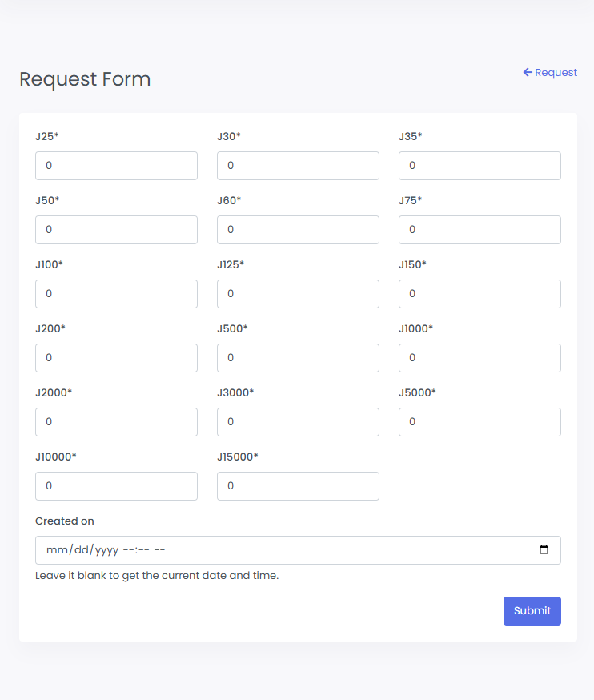Open the calendar picker icon
This screenshot has width=594, height=700.
point(544,550)
